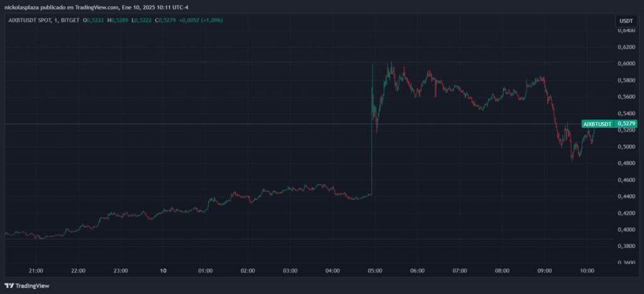Click the 0,4800 price axis label
The height and width of the screenshot is (294, 644).
coord(626,163)
